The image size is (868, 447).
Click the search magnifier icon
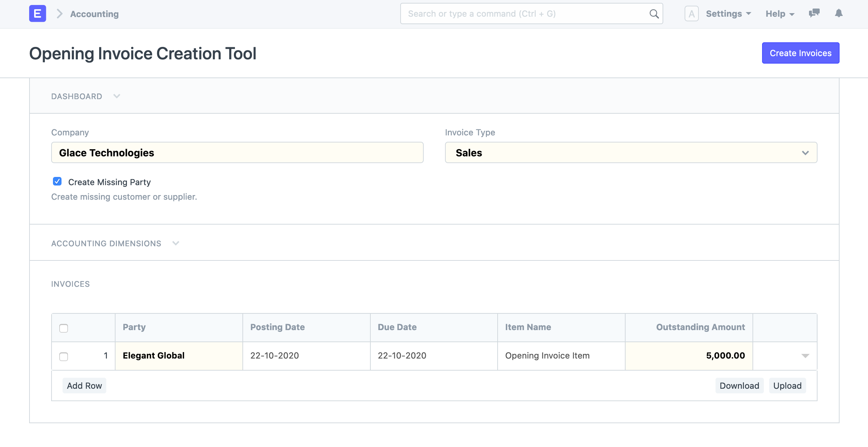tap(654, 14)
